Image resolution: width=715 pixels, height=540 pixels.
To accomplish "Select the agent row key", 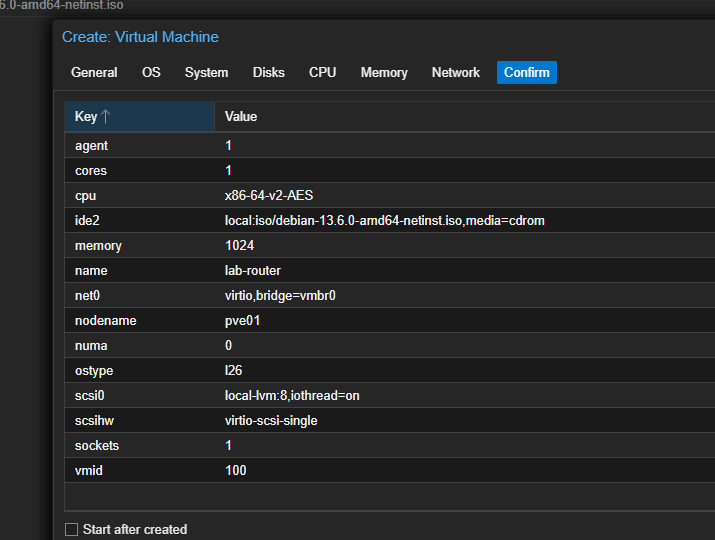I will pyautogui.click(x=91, y=146).
